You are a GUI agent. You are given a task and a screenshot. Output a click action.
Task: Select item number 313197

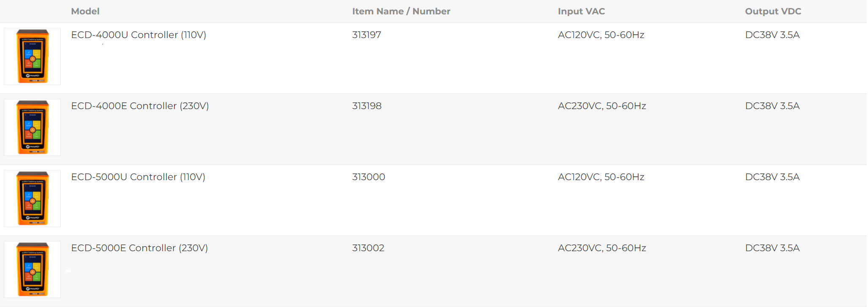[367, 35]
